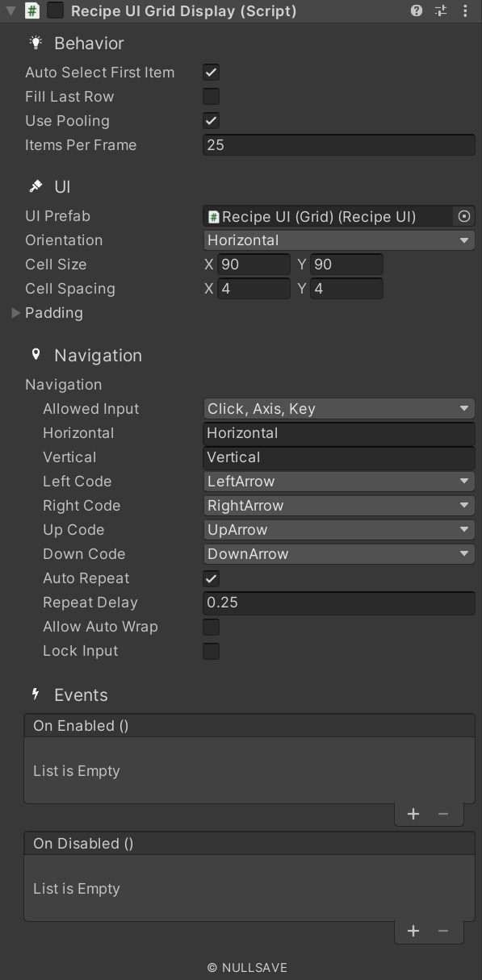Viewport: 482px width, 980px height.
Task: Open the three-dot component options menu
Action: [x=464, y=11]
